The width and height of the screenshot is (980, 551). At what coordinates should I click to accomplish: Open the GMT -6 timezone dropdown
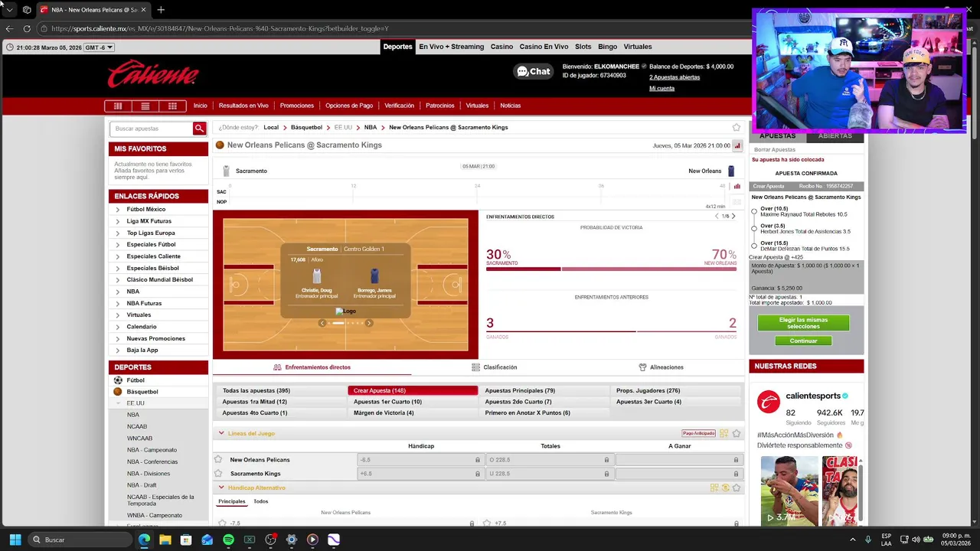pos(100,47)
